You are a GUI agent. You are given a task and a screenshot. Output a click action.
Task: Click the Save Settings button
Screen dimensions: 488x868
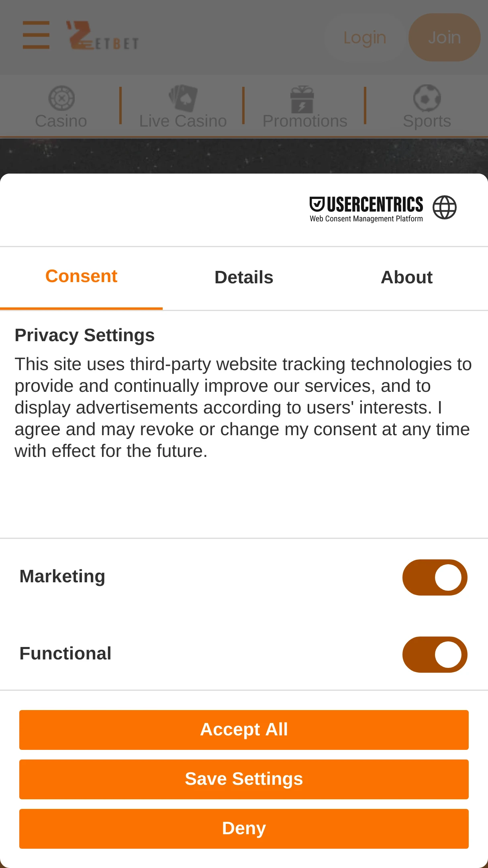point(244,779)
